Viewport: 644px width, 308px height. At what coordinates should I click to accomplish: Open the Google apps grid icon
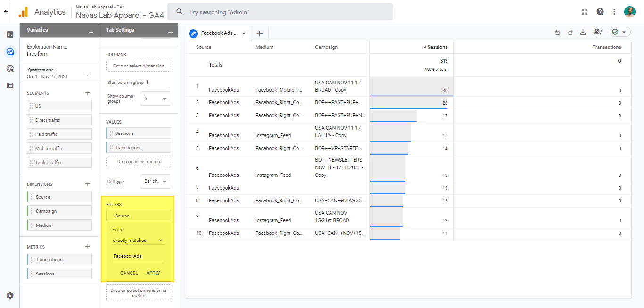click(585, 12)
